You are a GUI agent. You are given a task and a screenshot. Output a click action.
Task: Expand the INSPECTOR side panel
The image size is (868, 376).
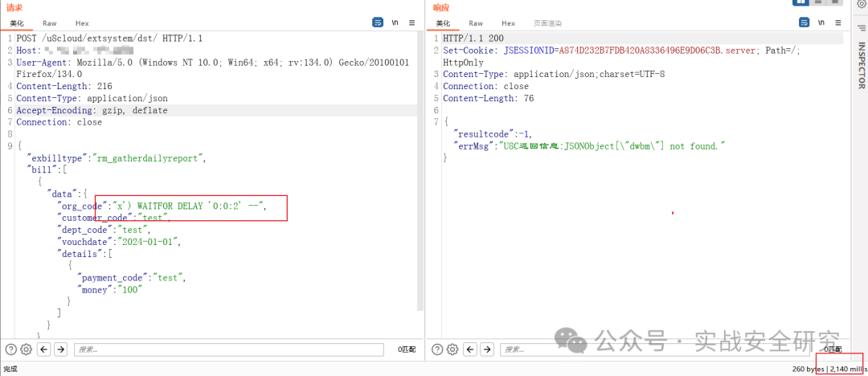(862, 65)
